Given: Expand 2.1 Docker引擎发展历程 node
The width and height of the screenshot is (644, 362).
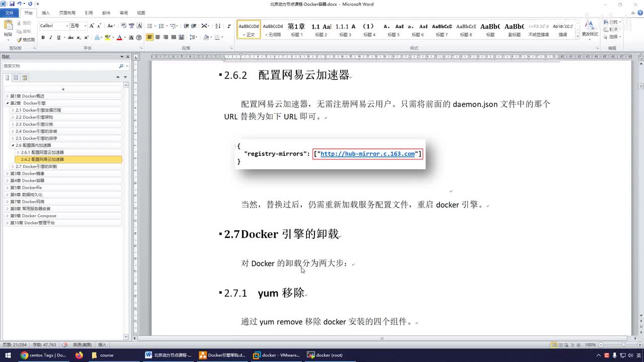Looking at the screenshot, I should 13,110.
